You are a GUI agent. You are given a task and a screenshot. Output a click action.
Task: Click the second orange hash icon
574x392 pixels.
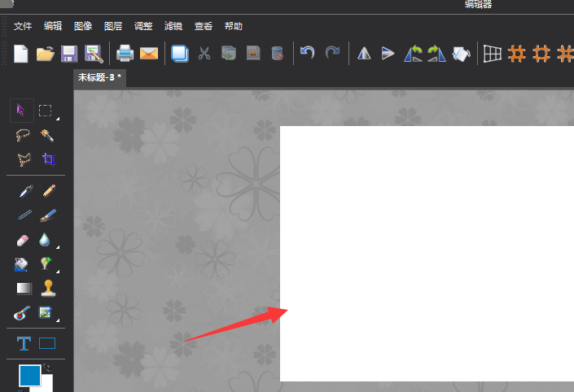point(541,54)
